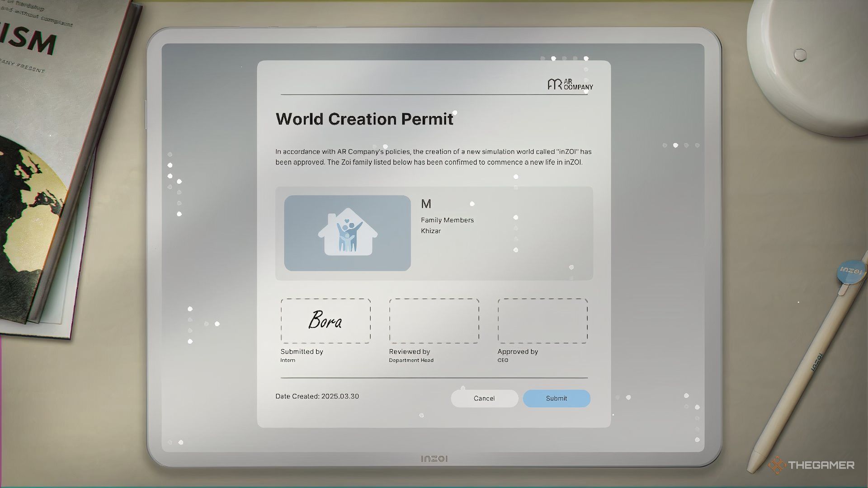Click the "World Creation Permit" heading
The width and height of the screenshot is (868, 488).
364,119
